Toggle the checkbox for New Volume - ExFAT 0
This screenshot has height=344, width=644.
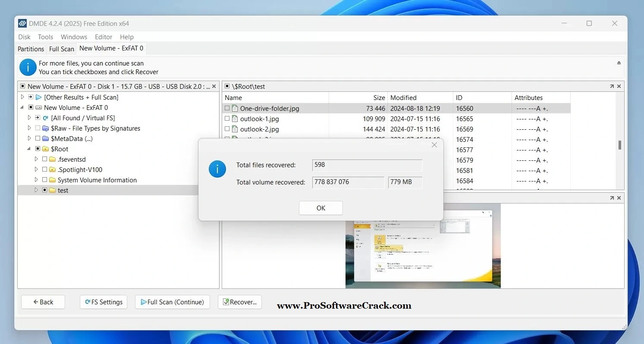tap(31, 108)
